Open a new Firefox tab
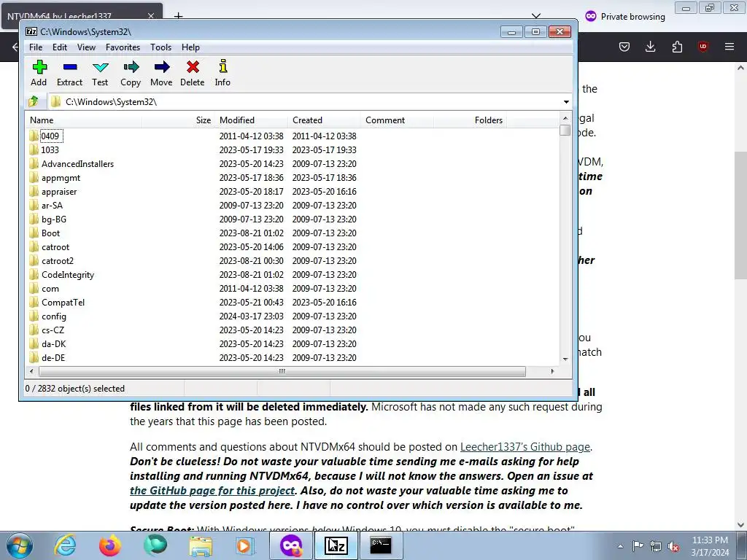The height and width of the screenshot is (560, 747). point(178,16)
